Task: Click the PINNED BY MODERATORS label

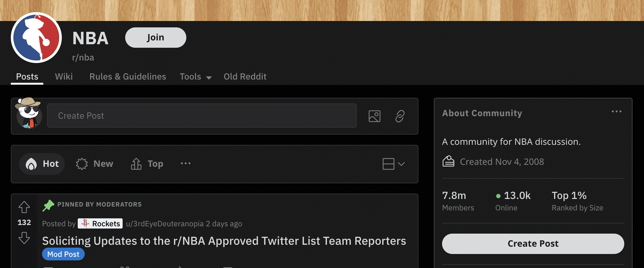Action: click(x=99, y=204)
